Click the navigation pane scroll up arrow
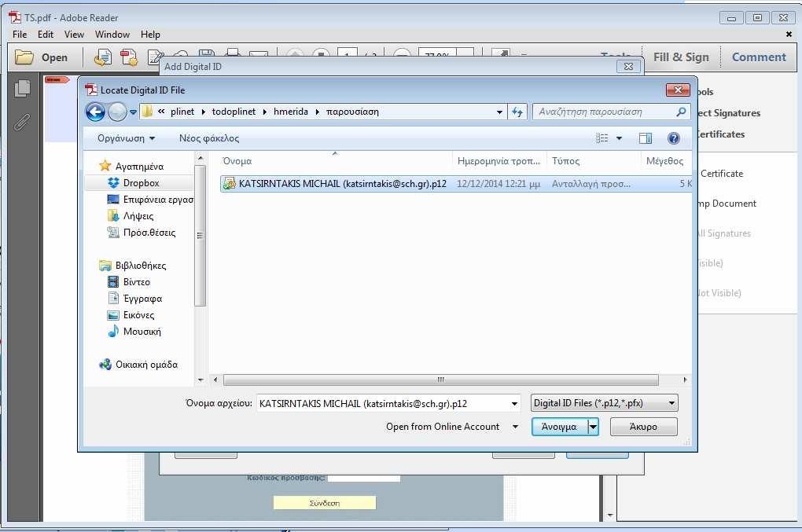 200,159
